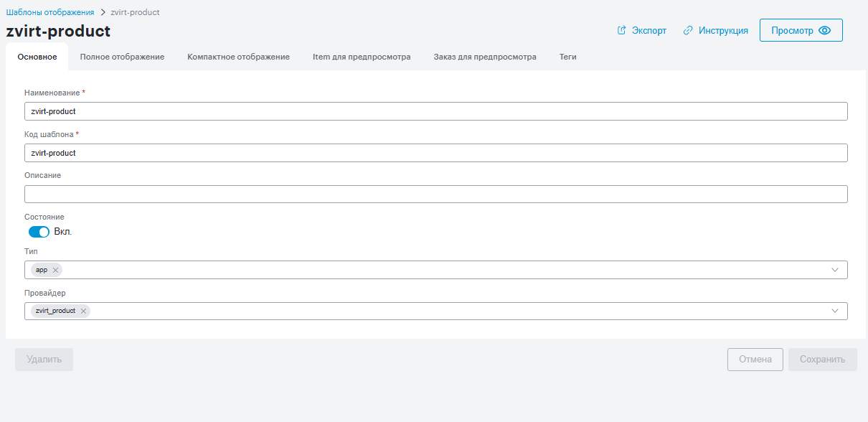This screenshot has width=868, height=422.
Task: Switch to Полное отображение tab
Action: pos(122,57)
